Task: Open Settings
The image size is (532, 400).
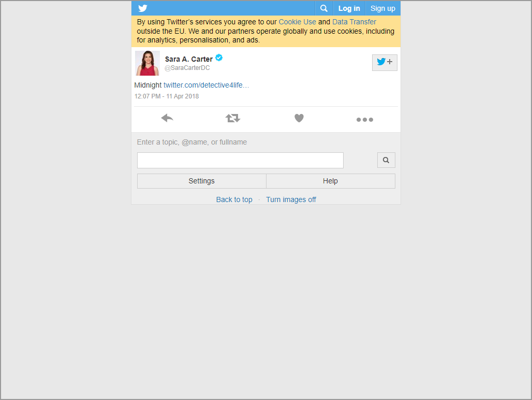Action: 201,181
